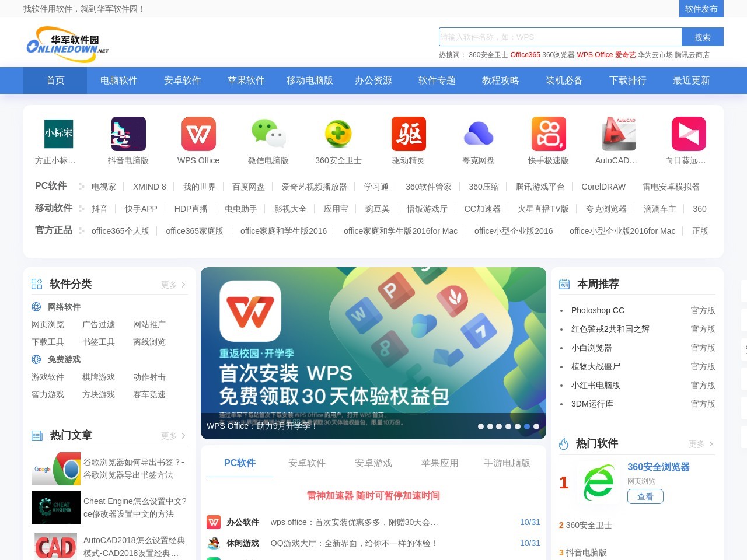This screenshot has height=560, width=747.
Task: Click the QQ游戏 icon beside 休闲游戏
Action: click(x=214, y=543)
